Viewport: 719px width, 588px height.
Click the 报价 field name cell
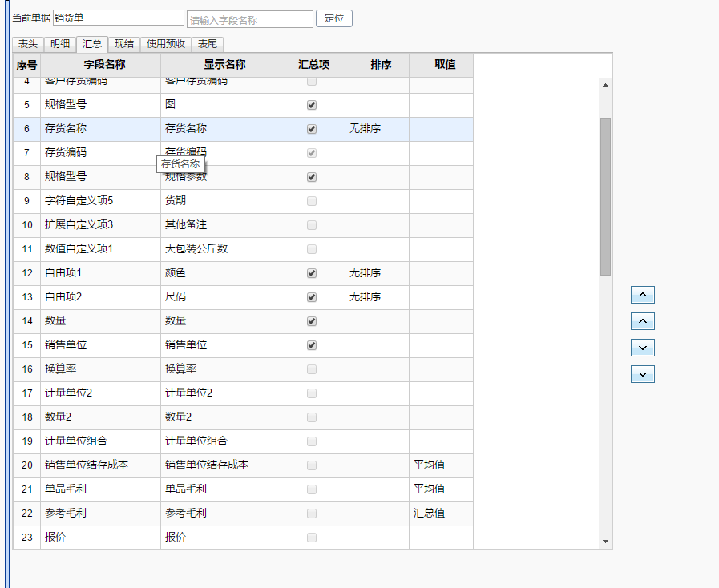[x=100, y=537]
